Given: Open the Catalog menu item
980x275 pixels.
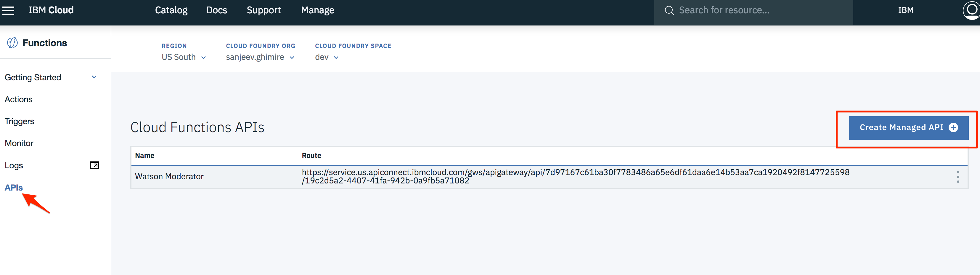Looking at the screenshot, I should (171, 10).
